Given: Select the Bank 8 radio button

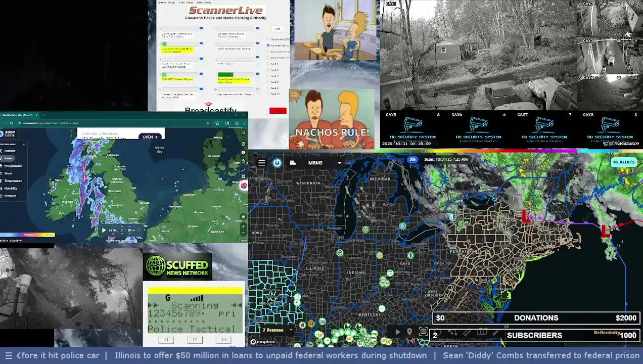Looking at the screenshot, I should (x=268, y=82).
